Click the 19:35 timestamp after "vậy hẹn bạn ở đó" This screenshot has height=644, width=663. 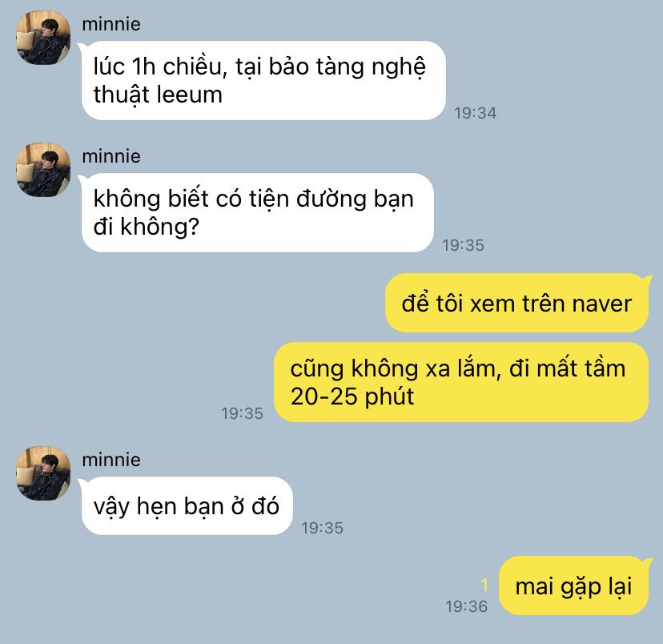[x=322, y=528]
